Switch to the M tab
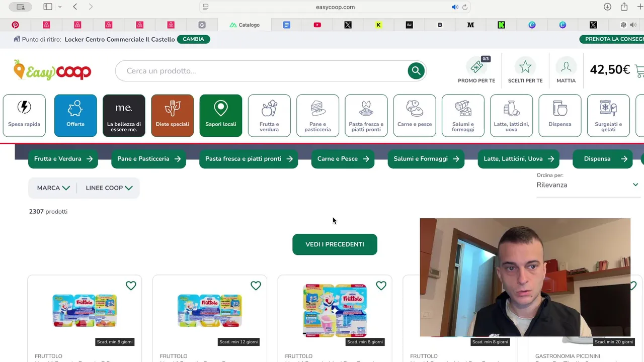The height and width of the screenshot is (362, 644). tap(470, 25)
